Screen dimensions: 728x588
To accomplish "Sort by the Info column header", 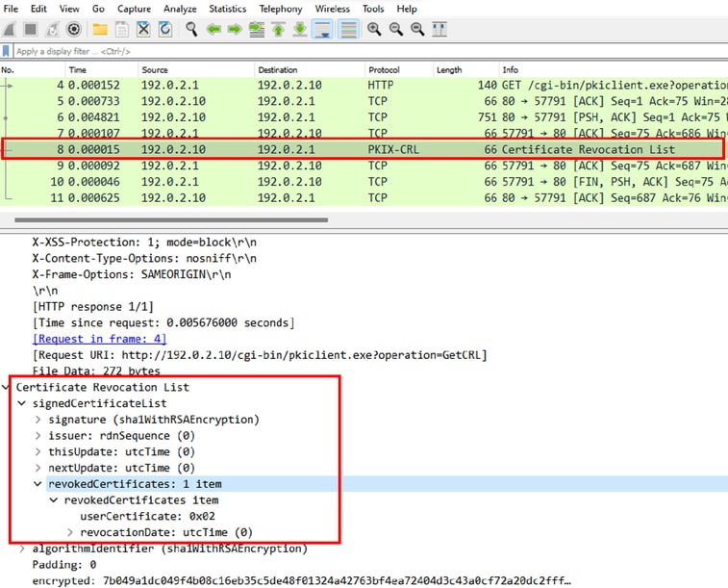I will pos(614,69).
